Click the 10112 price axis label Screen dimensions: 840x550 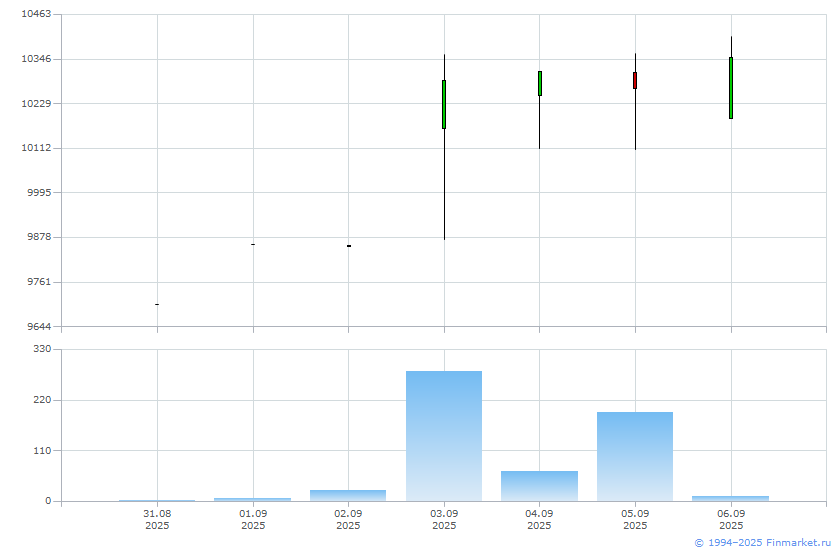click(36, 148)
